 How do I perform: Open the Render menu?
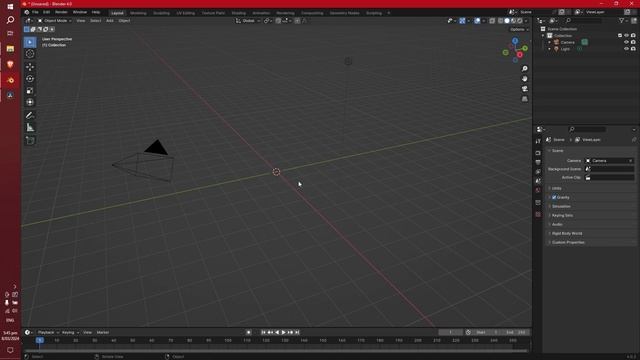61,12
